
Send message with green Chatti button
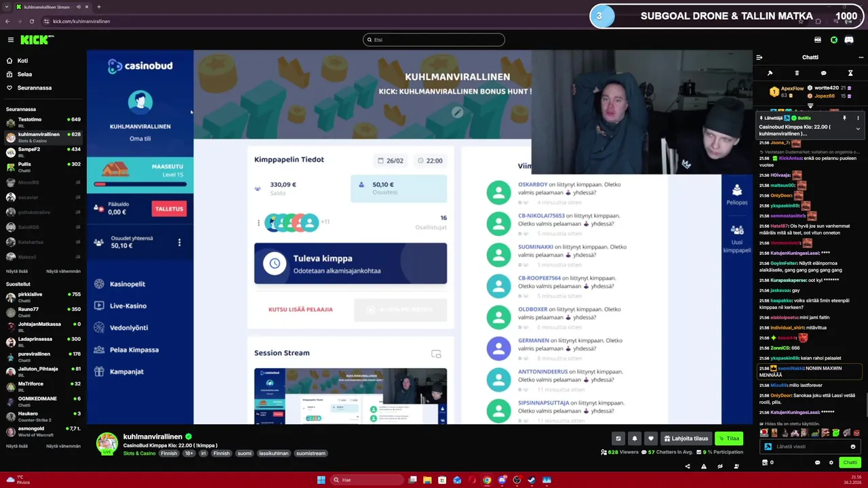click(850, 463)
